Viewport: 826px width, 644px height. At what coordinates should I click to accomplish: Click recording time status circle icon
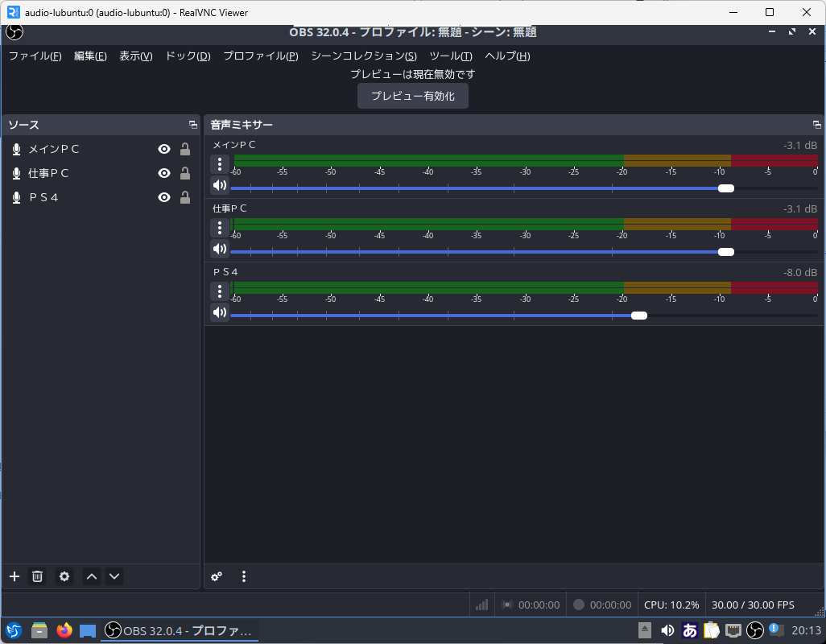pos(578,605)
